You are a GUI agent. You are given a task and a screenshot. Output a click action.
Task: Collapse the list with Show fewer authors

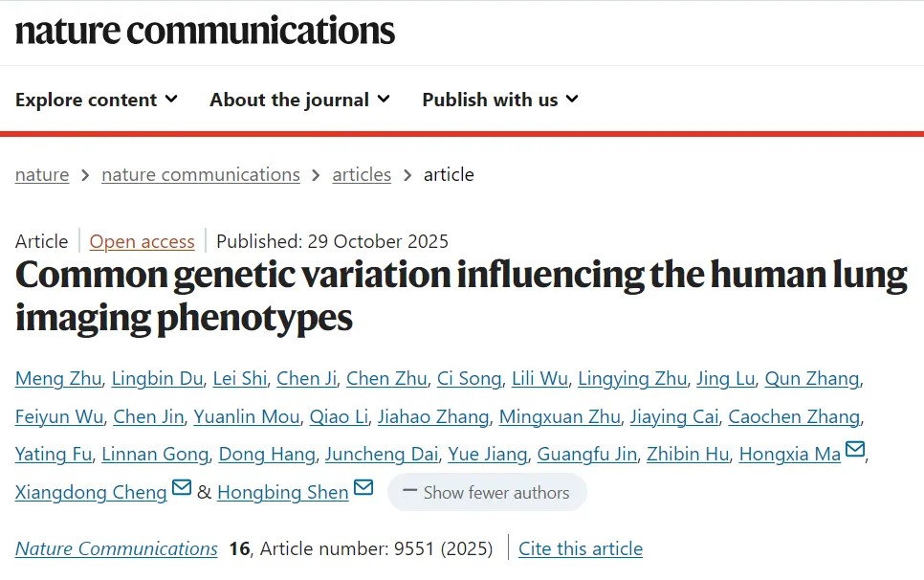(487, 493)
